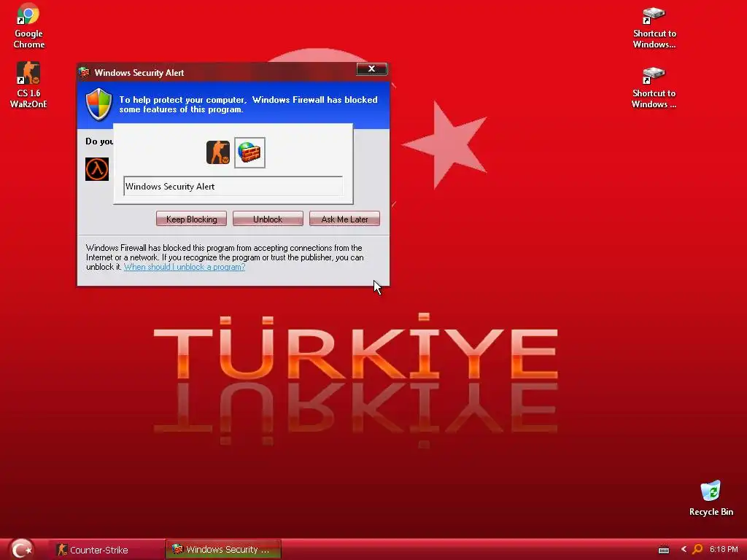Image resolution: width=747 pixels, height=560 pixels.
Task: Click the Windows Security Alert title bar icon
Action: click(x=85, y=72)
